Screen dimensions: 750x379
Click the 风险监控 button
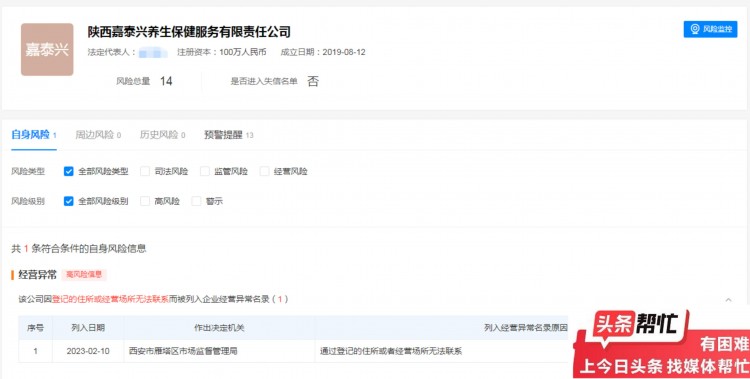pos(710,29)
